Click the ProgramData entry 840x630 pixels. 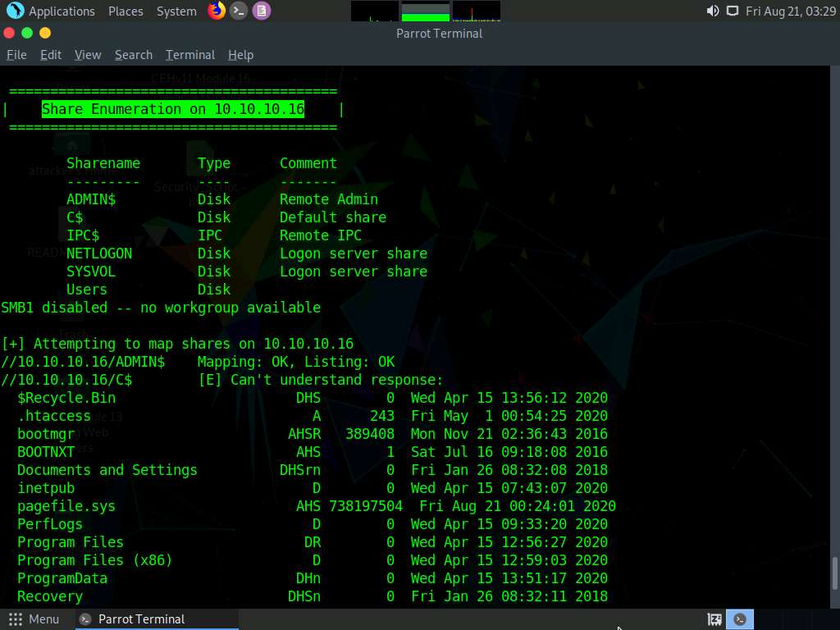point(62,578)
